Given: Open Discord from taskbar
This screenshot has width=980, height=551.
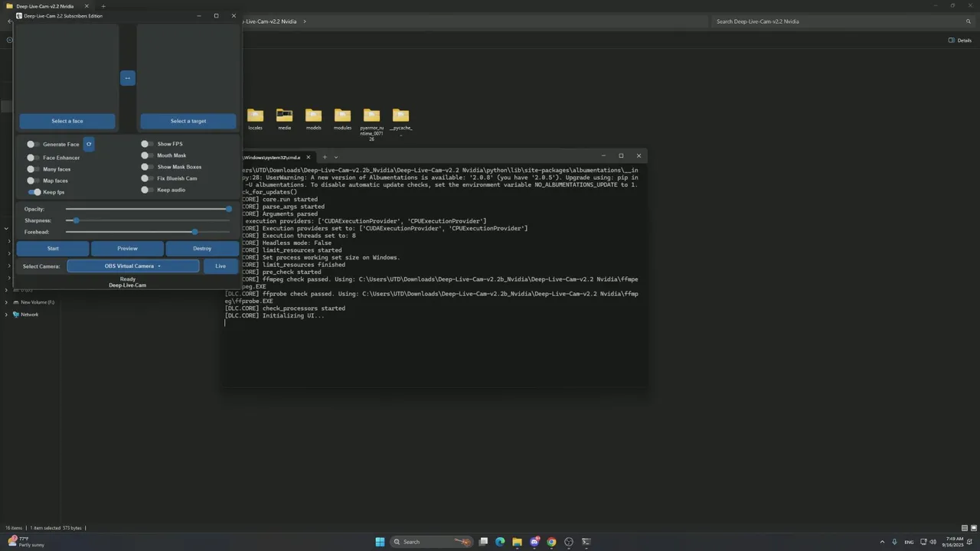Looking at the screenshot, I should 534,542.
